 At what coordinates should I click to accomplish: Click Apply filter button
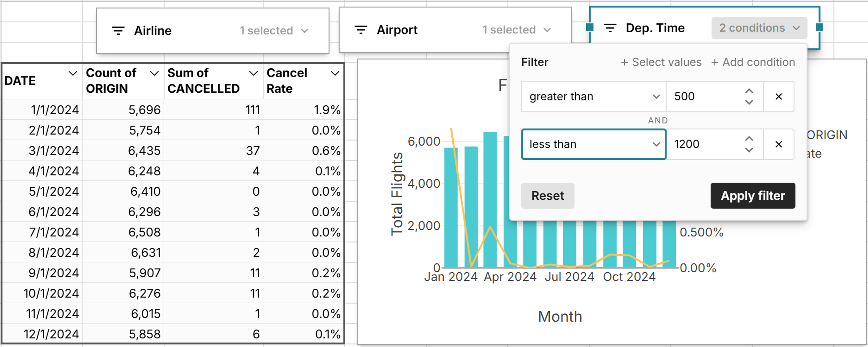coord(752,196)
